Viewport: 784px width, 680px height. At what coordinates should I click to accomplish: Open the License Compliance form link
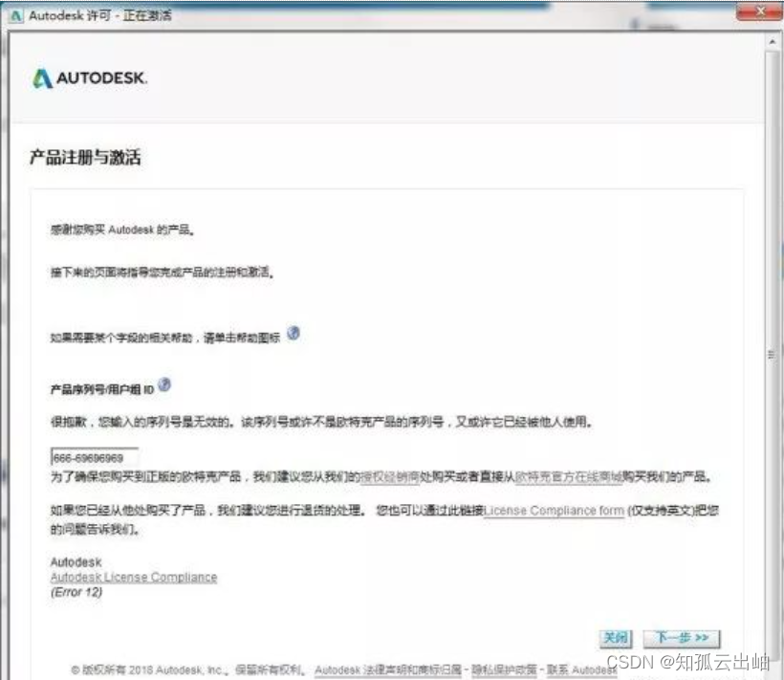coord(554,511)
